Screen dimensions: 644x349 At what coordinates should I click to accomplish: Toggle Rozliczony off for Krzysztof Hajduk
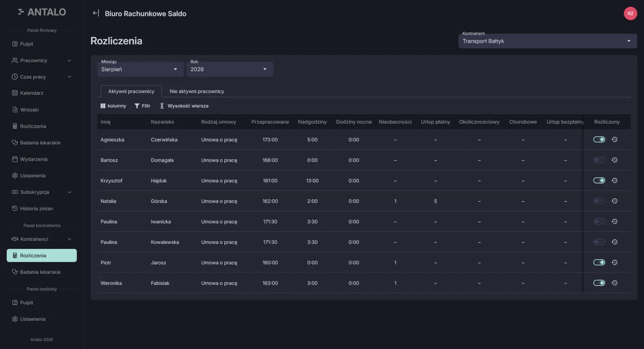599,181
